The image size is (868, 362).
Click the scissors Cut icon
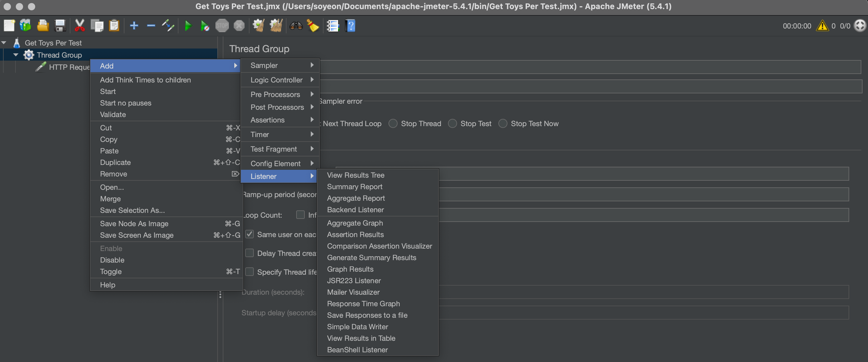click(80, 25)
